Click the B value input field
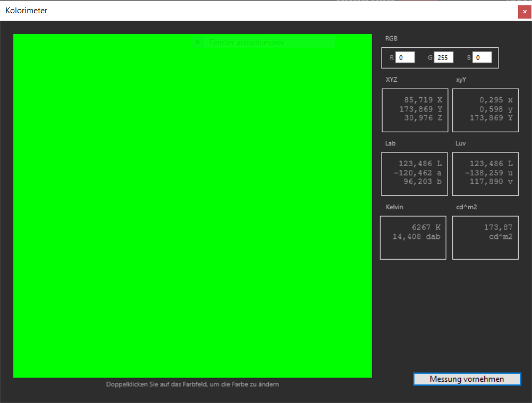The width and height of the screenshot is (532, 403). pos(482,58)
